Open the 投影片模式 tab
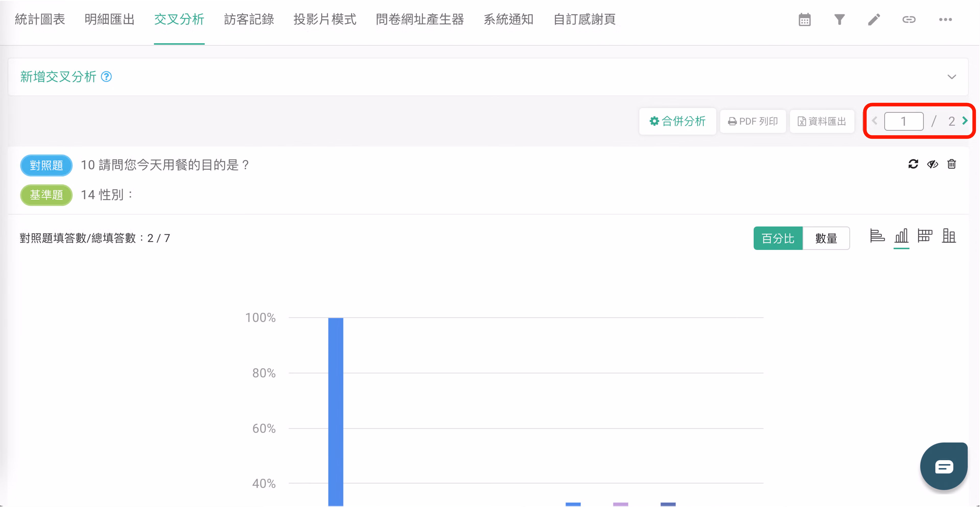980x507 pixels. [325, 19]
